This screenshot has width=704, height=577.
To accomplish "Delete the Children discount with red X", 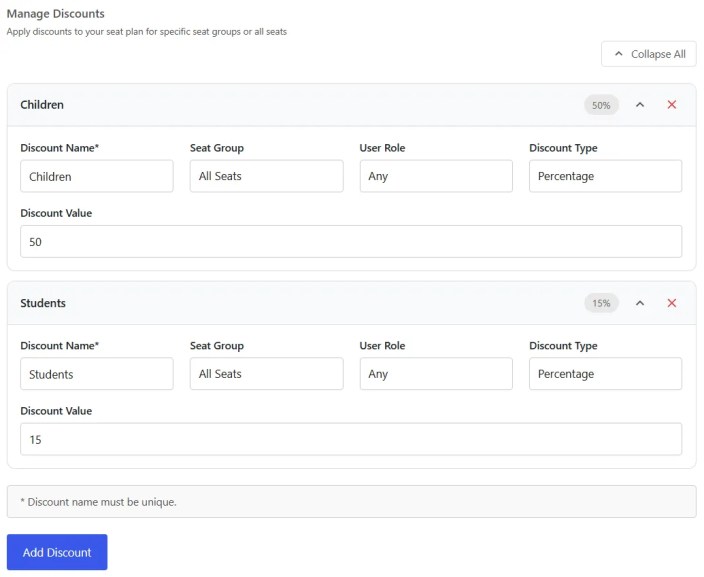I will pos(672,105).
